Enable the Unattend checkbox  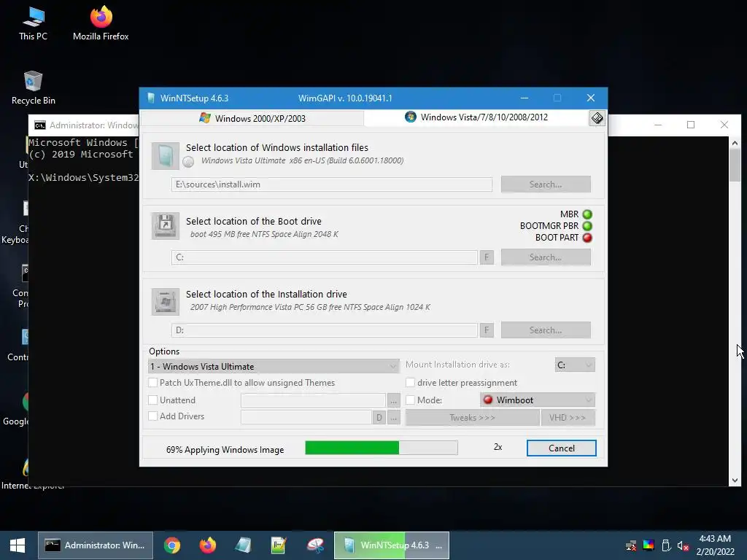pyautogui.click(x=153, y=400)
